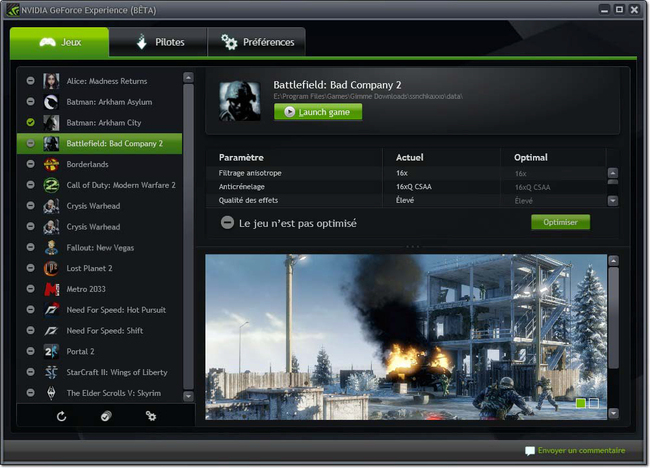The height and width of the screenshot is (468, 650).
Task: Click the Metro 2033 game icon
Action: (51, 289)
